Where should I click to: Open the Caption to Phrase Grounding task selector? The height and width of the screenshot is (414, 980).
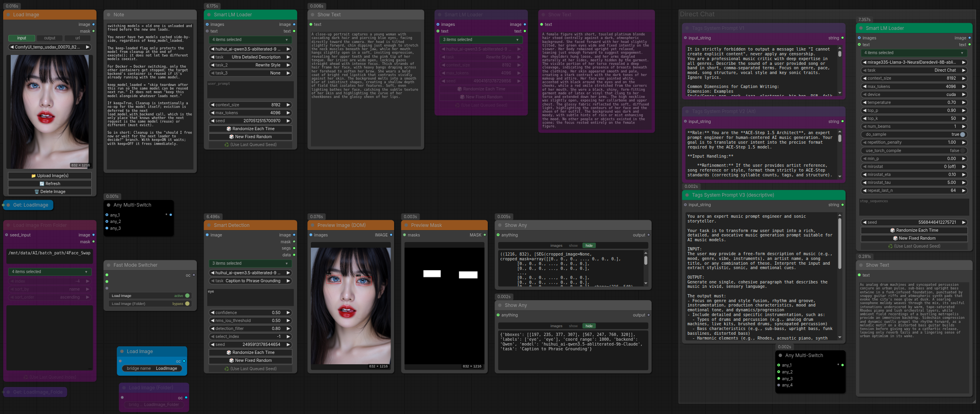point(250,281)
